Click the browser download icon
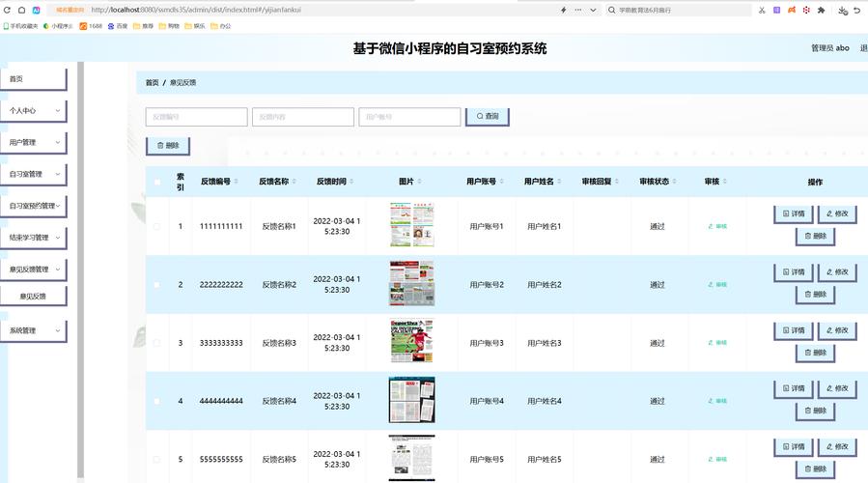 tap(843, 10)
